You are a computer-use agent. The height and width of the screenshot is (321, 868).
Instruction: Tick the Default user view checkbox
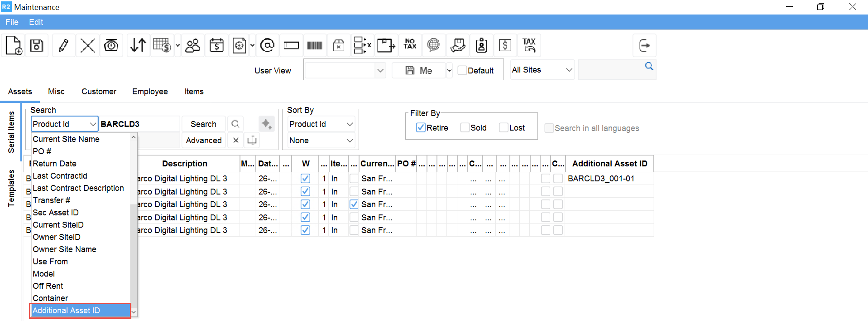[x=462, y=71]
